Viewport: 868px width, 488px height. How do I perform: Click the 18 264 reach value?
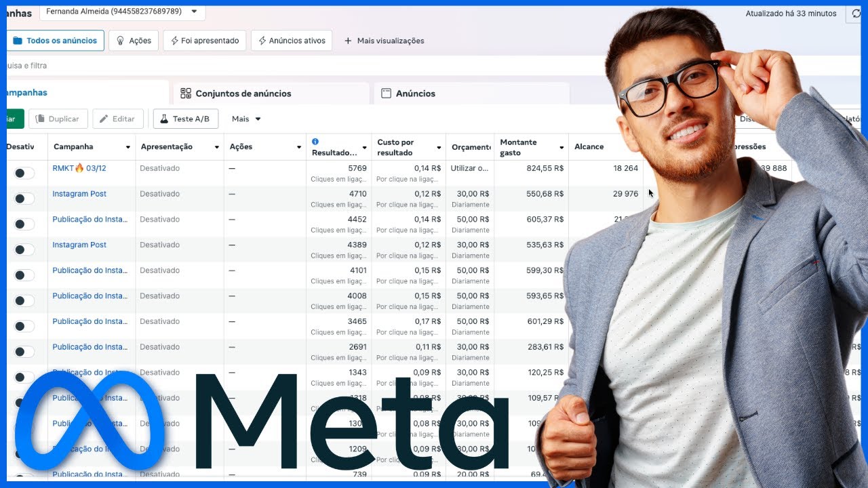click(x=625, y=168)
